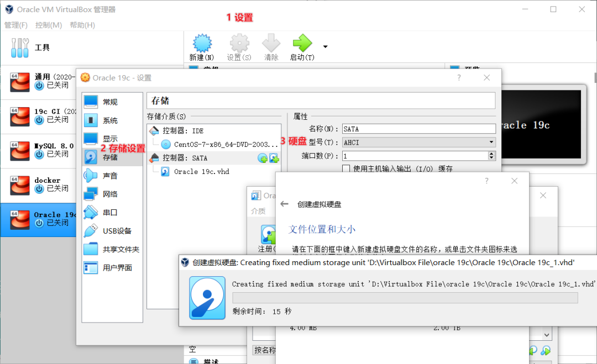Open the 网络 settings category
Image resolution: width=597 pixels, height=364 pixels.
pos(112,194)
